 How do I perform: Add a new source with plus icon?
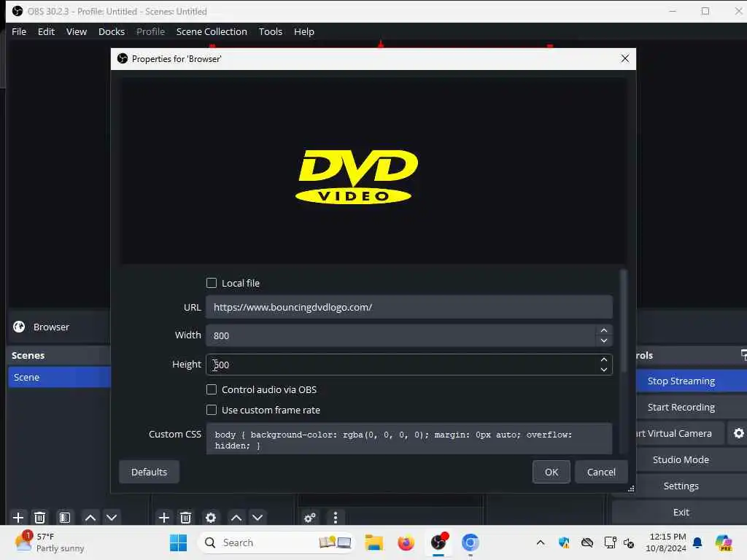pos(164,518)
